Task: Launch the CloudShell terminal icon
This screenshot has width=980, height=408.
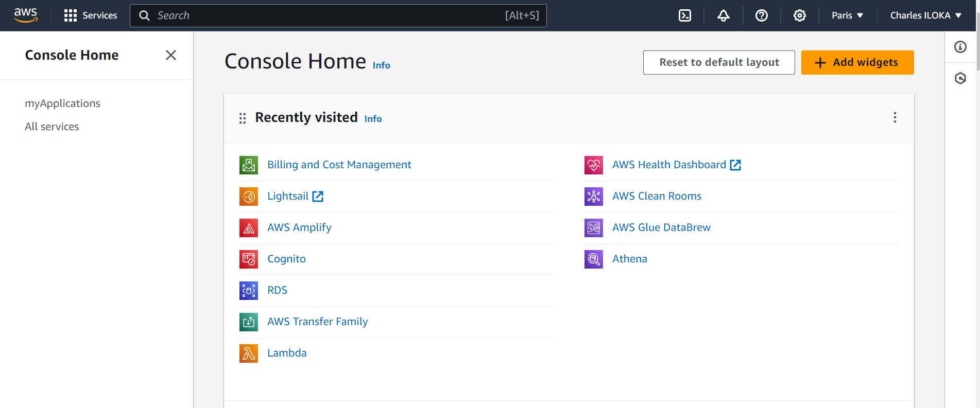Action: [685, 15]
